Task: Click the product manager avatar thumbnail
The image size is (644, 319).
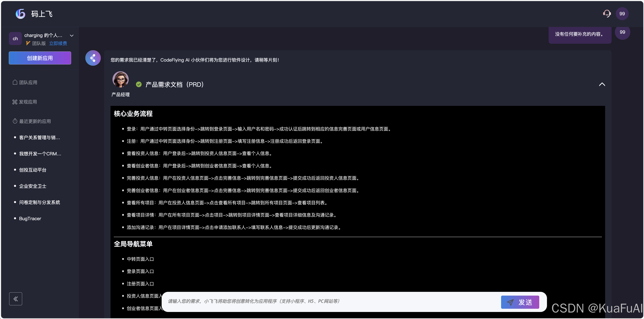Action: pyautogui.click(x=120, y=80)
